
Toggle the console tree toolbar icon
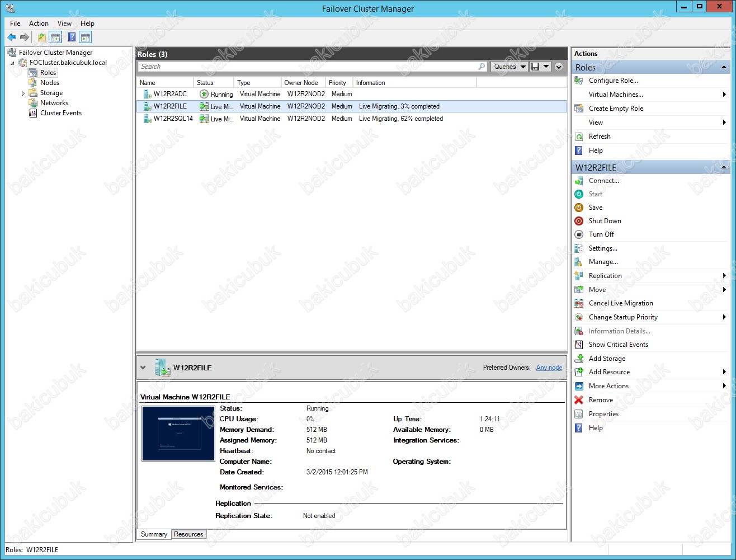tap(55, 37)
